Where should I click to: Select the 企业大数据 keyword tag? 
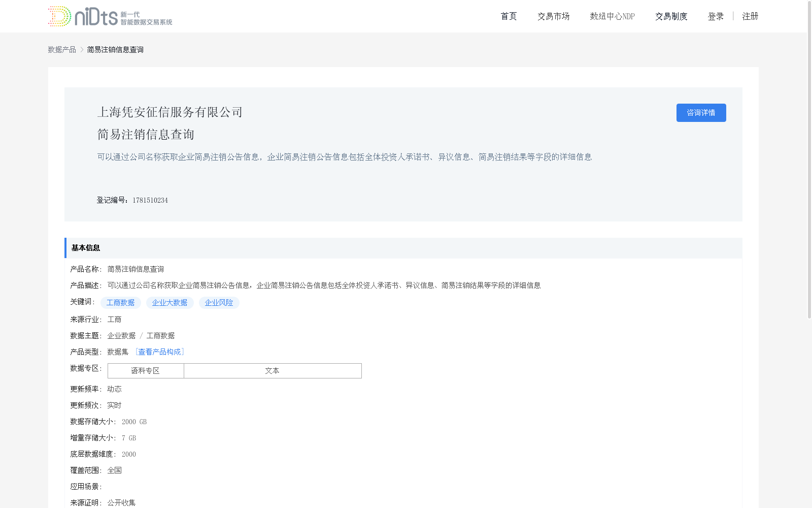tap(170, 303)
